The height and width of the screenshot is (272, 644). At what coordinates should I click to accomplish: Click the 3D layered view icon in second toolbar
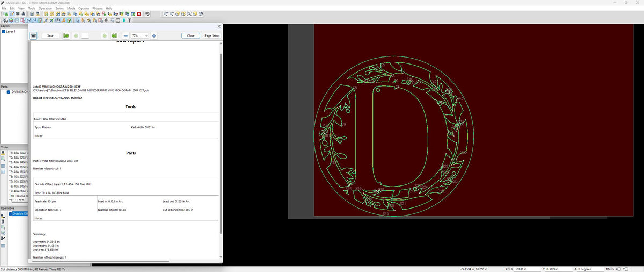(x=11, y=20)
